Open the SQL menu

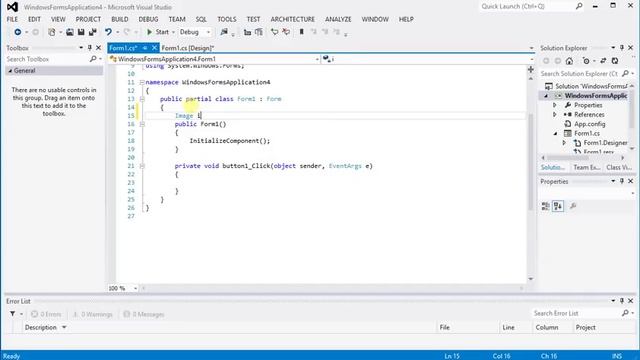tap(201, 19)
